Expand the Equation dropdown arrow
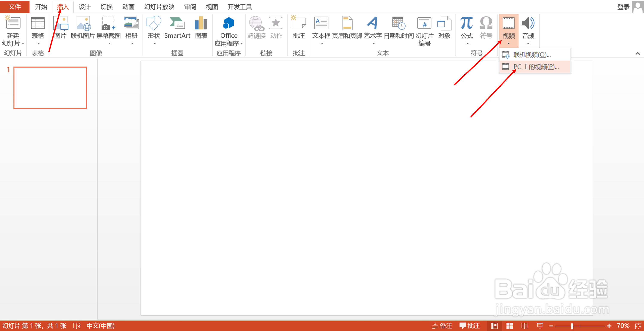The image size is (644, 331). coord(468,44)
